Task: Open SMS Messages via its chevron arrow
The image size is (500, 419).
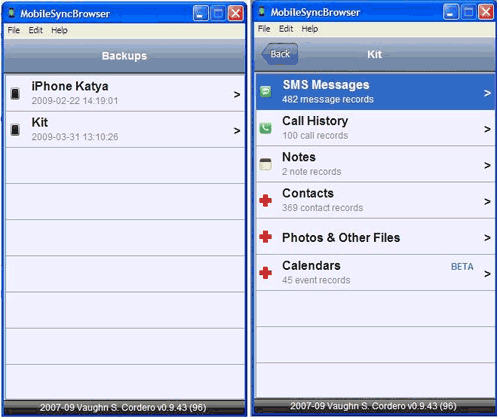Action: 487,93
